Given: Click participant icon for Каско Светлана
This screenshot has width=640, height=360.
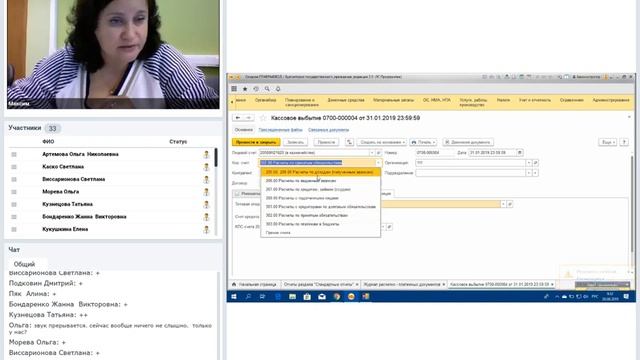Looking at the screenshot, I should [207, 167].
